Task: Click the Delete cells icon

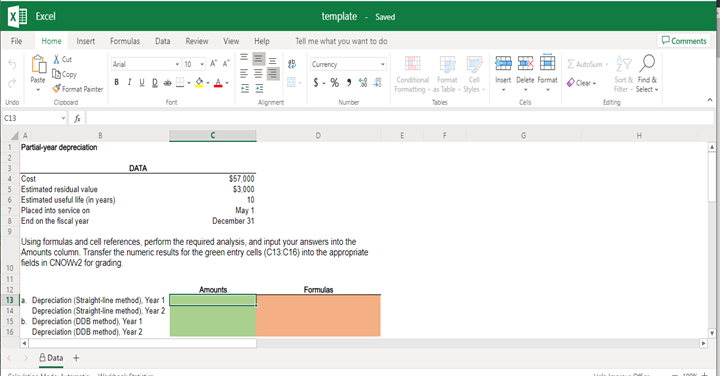Action: click(525, 63)
